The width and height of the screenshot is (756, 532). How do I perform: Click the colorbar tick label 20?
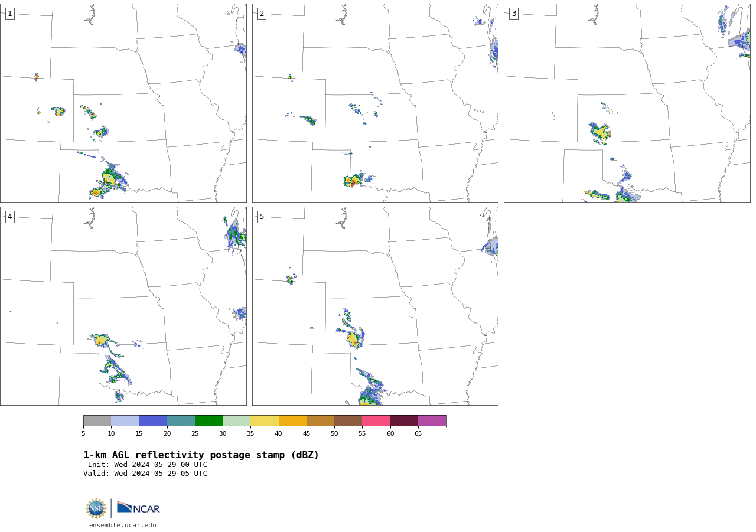[167, 434]
